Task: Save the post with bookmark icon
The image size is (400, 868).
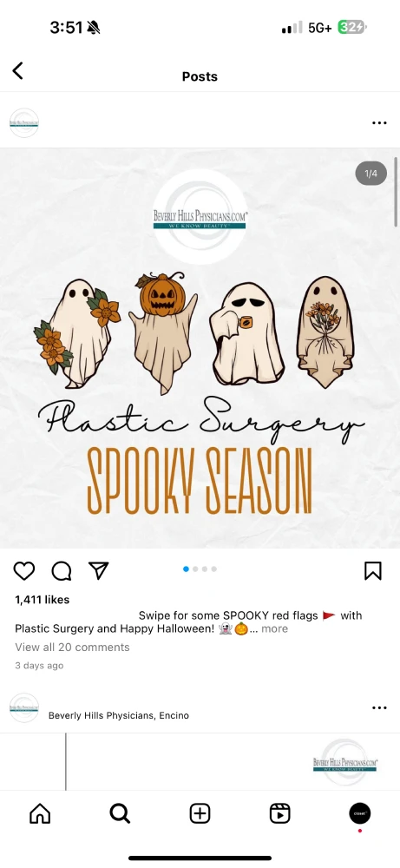Action: [373, 571]
